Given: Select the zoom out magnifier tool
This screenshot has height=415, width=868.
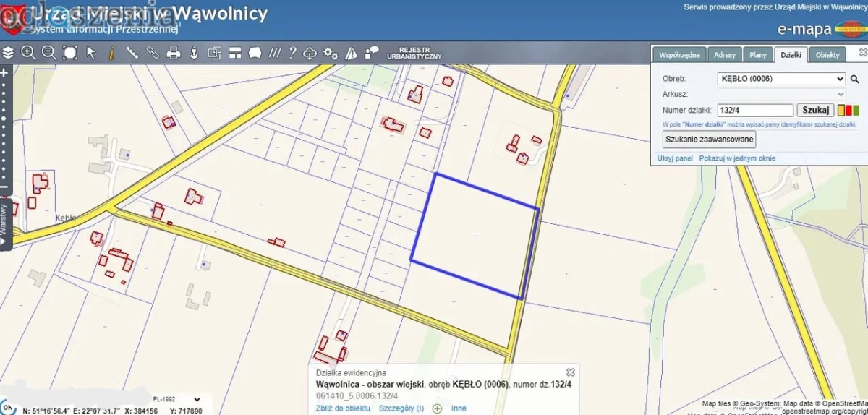Looking at the screenshot, I should click(x=49, y=53).
